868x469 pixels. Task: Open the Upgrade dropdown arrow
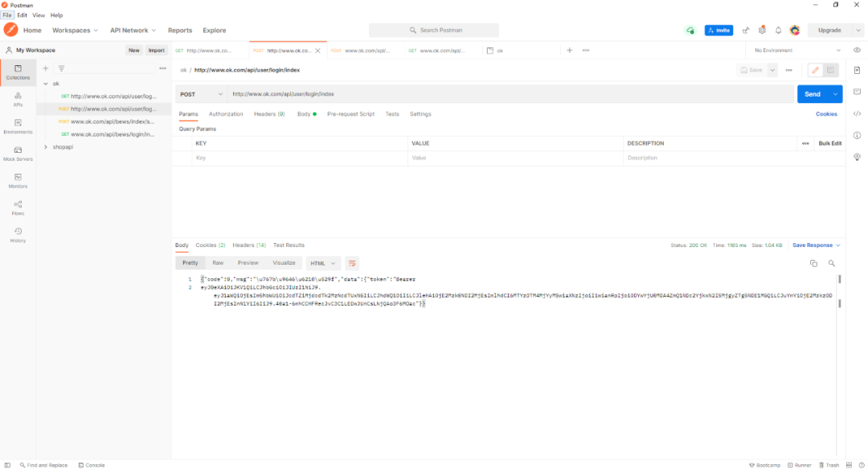click(x=858, y=31)
